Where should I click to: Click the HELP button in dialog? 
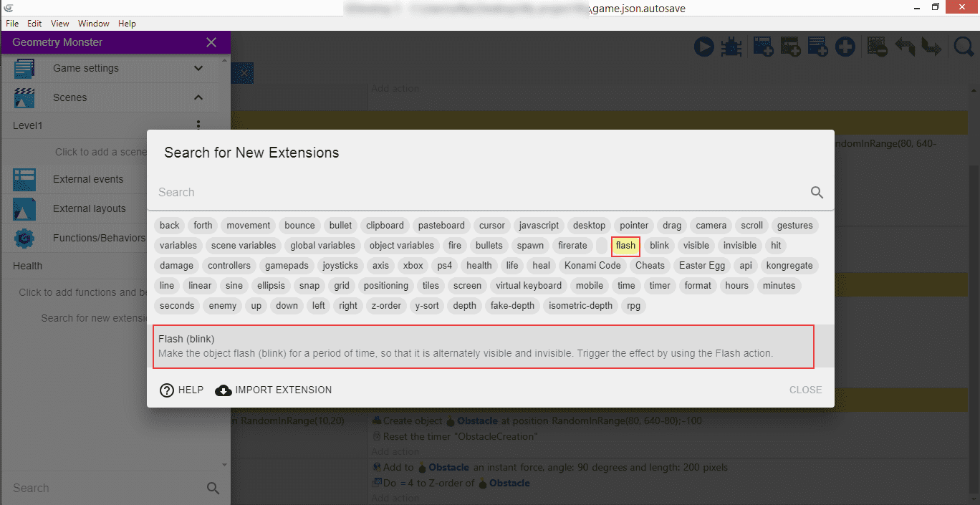pos(182,390)
